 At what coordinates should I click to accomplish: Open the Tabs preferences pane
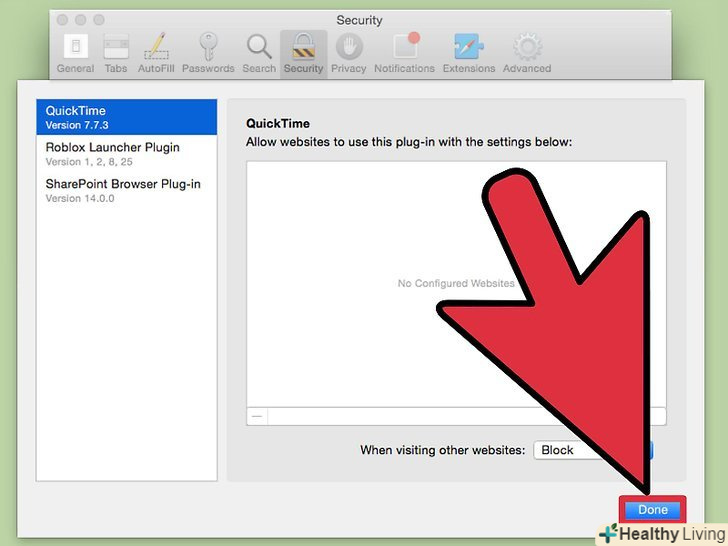(x=116, y=53)
